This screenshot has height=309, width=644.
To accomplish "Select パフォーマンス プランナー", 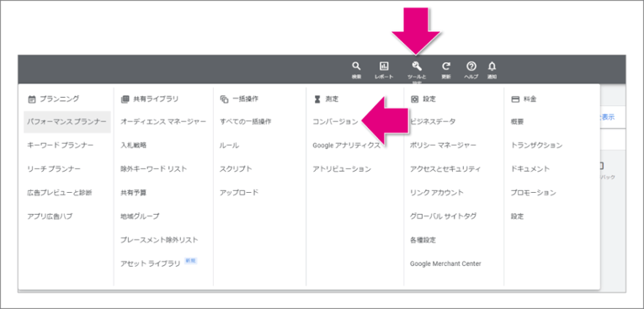I will pyautogui.click(x=67, y=121).
